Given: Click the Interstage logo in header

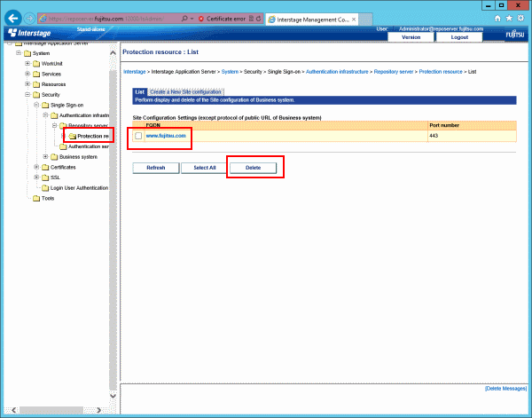Looking at the screenshot, I should [29, 33].
